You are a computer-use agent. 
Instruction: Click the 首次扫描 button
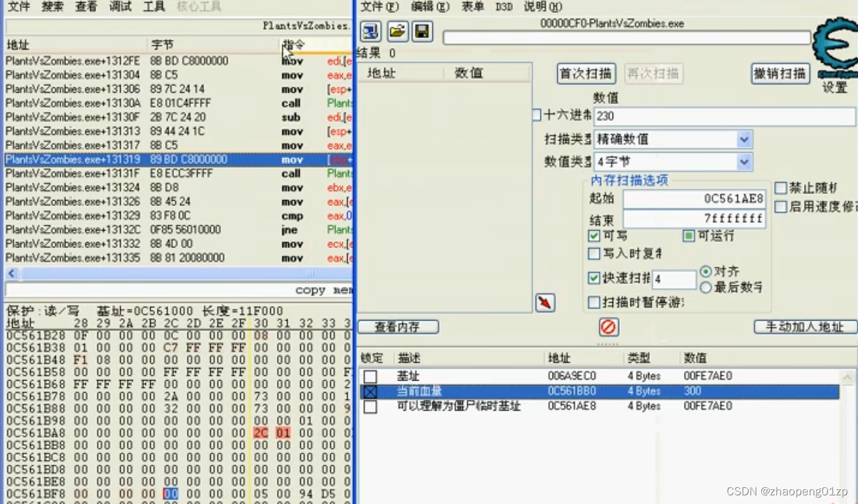point(586,73)
